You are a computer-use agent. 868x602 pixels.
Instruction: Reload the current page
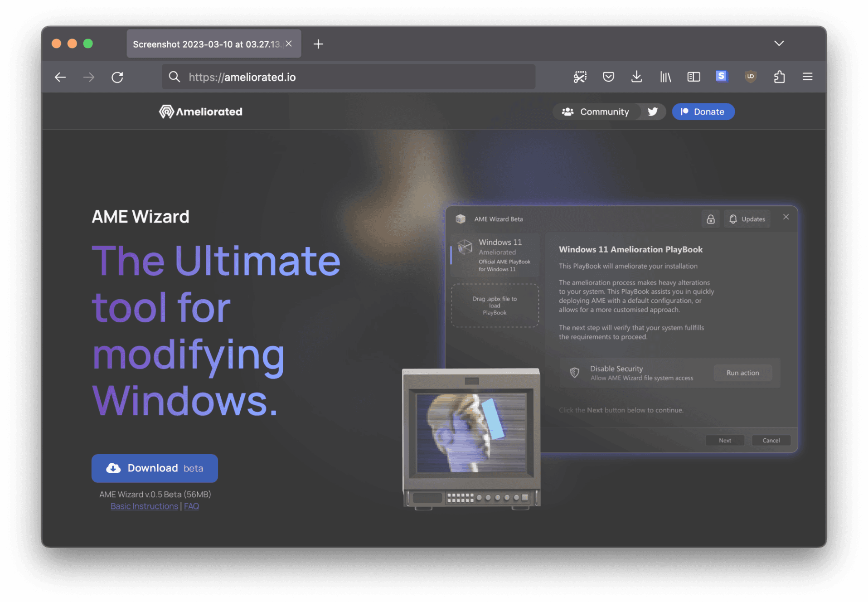pos(117,77)
